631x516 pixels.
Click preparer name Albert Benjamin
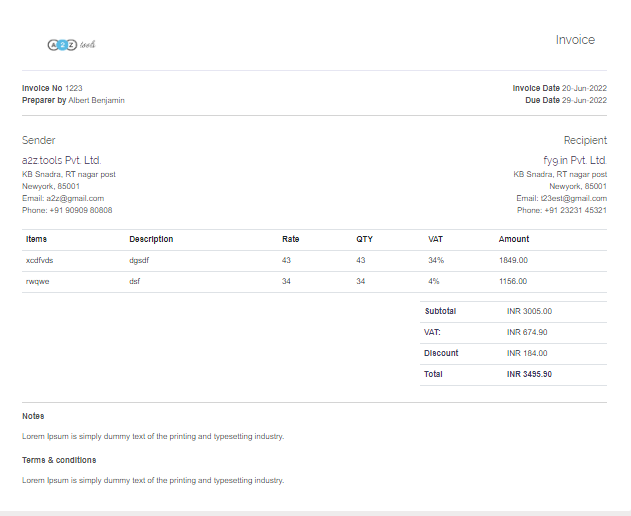click(x=97, y=100)
